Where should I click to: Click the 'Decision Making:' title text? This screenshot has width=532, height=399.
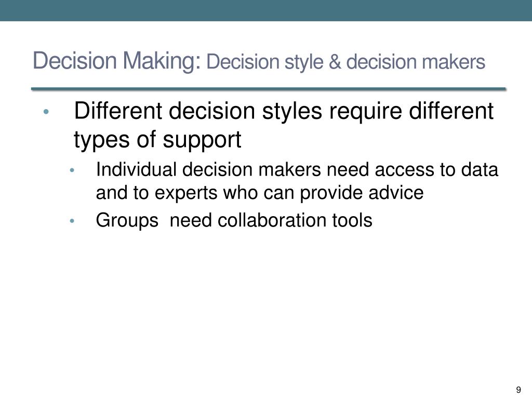117,61
